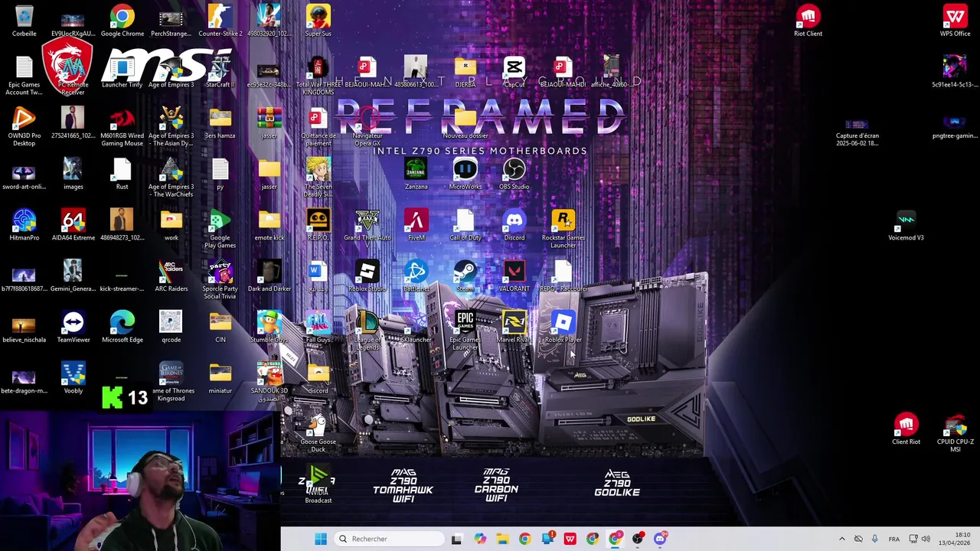Screen dimensions: 980x551
Task: Open The Seven Deadly Sins shortcut
Action: click(x=318, y=178)
